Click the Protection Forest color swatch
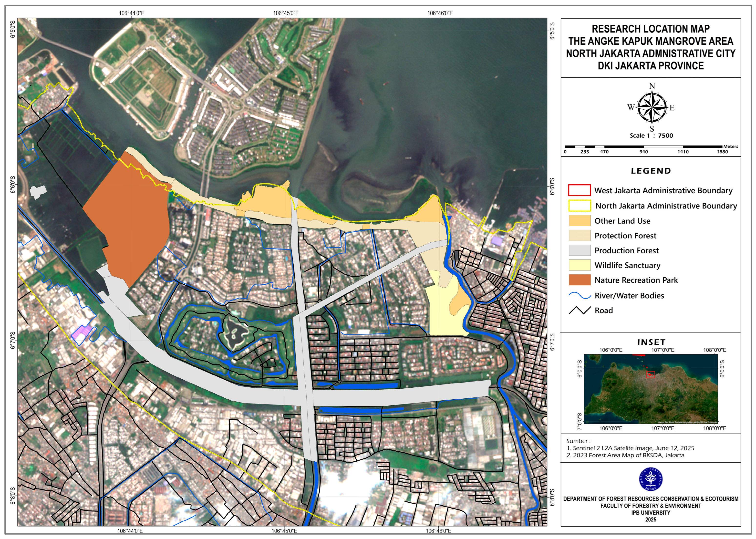The width and height of the screenshot is (756, 539). [580, 235]
